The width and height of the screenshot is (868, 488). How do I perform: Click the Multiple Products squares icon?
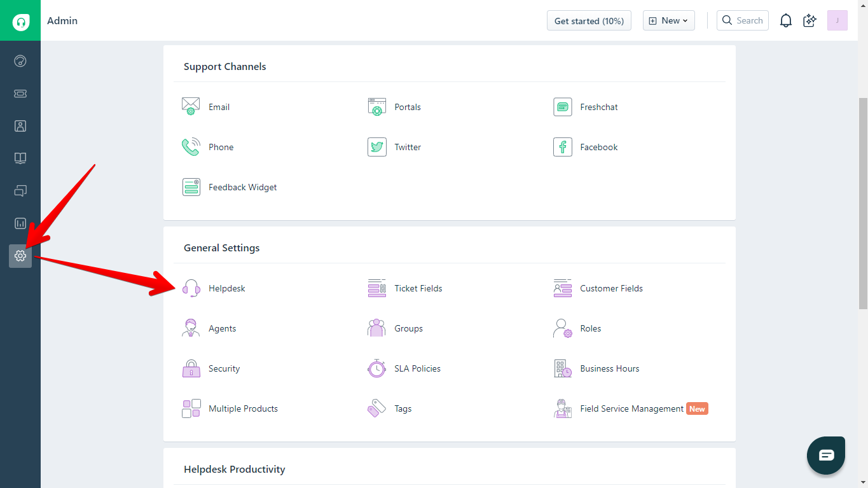click(191, 408)
